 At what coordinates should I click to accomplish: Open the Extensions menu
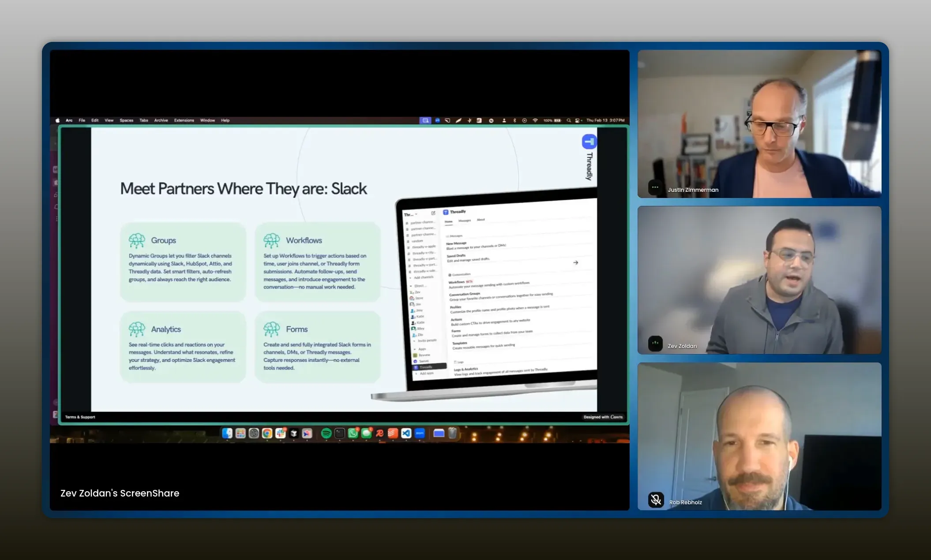(x=184, y=120)
